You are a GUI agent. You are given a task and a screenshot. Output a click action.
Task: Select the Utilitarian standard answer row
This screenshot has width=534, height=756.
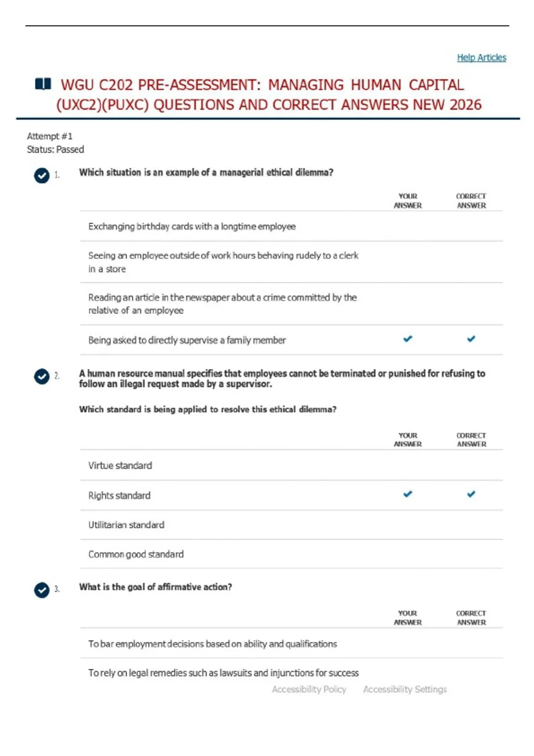click(291, 525)
